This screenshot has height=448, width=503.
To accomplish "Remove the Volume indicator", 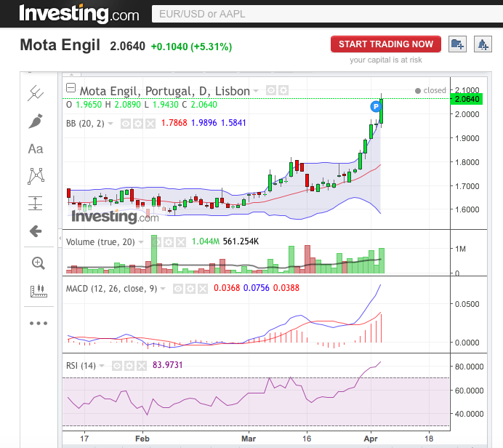I will click(181, 242).
